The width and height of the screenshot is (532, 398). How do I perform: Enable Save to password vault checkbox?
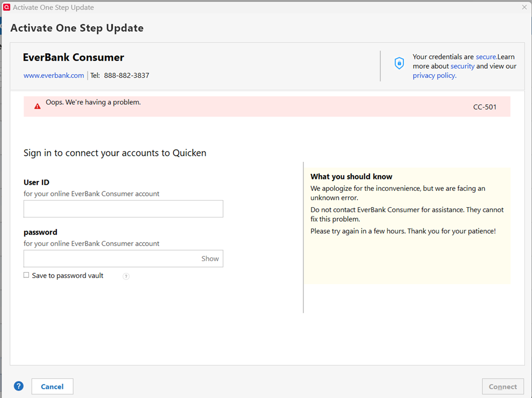coord(26,275)
